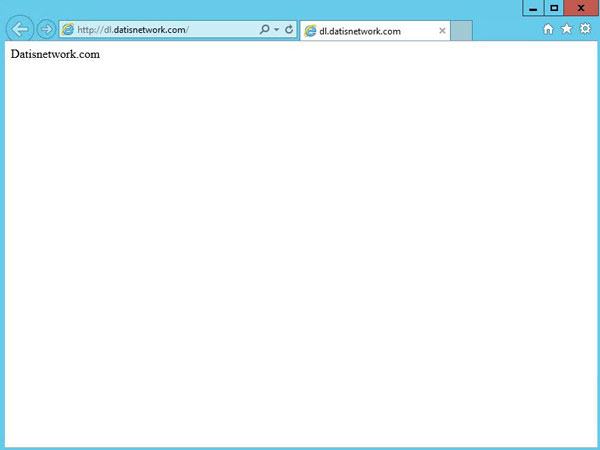
Task: Click the Datisnetwork.com page text
Action: click(x=55, y=54)
